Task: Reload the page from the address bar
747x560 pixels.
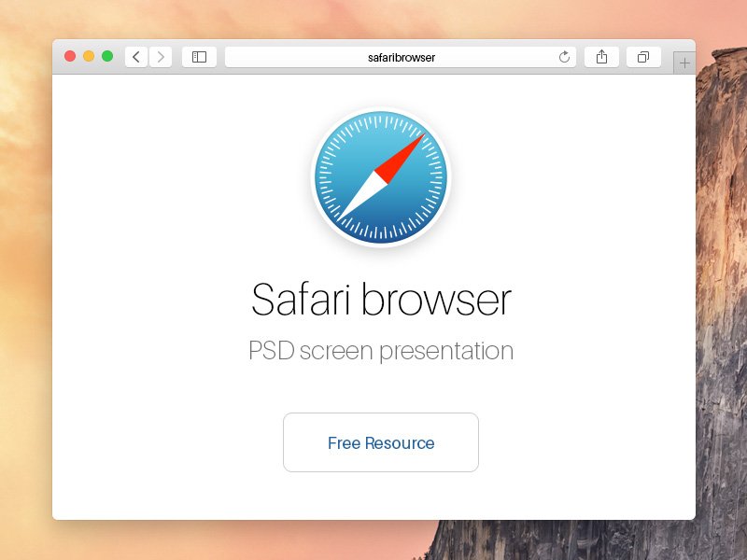Action: pos(564,57)
